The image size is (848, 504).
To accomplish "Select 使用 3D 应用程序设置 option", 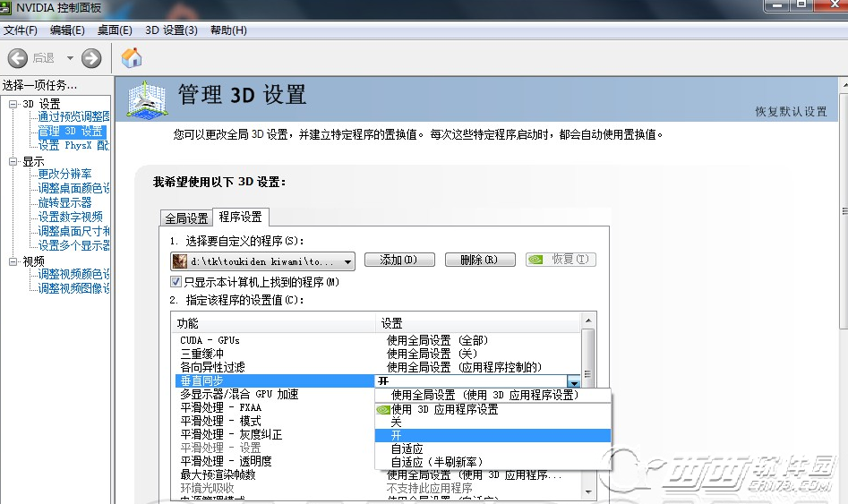I will [493, 409].
